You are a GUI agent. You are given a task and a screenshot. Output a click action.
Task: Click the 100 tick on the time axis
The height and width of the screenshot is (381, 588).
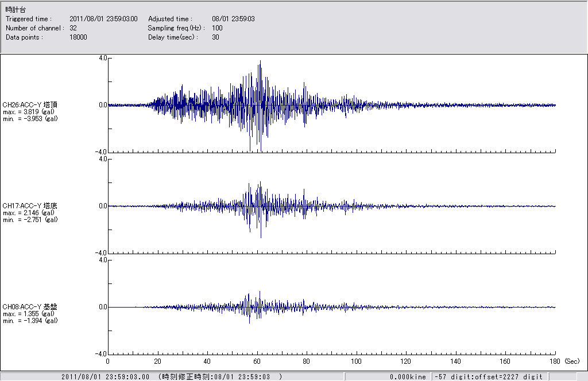click(x=356, y=361)
